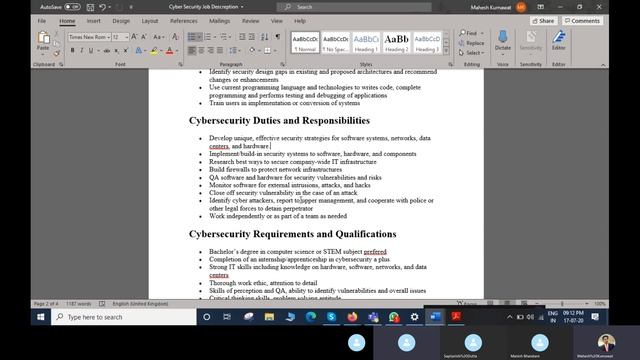Open the Select dropdown in Editing

pyautogui.click(x=471, y=53)
